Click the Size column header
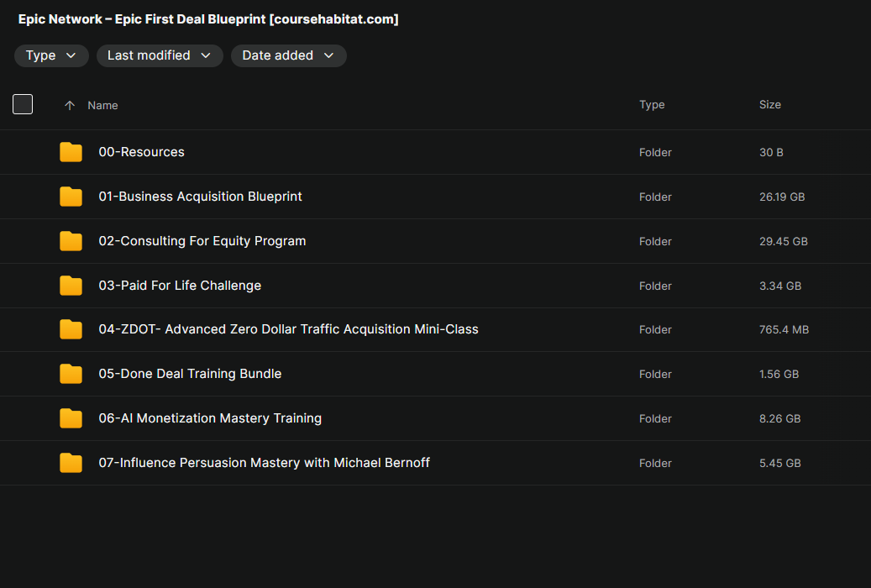This screenshot has height=588, width=871. 769,105
